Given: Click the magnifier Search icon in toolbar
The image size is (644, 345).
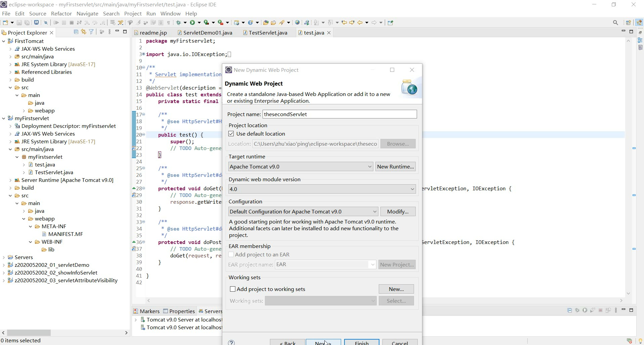Looking at the screenshot, I should (x=615, y=22).
